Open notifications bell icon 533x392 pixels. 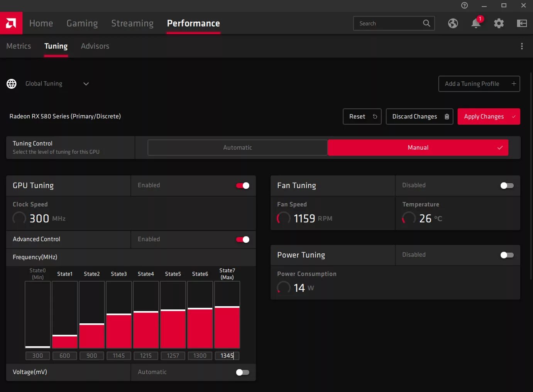(x=476, y=23)
